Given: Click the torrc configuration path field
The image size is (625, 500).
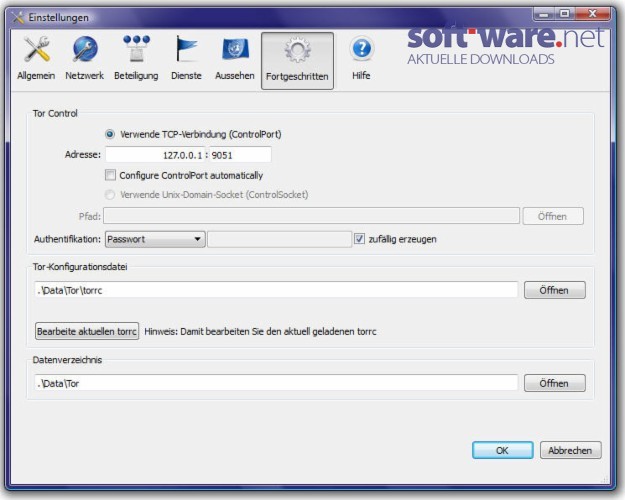Looking at the screenshot, I should (x=276, y=290).
